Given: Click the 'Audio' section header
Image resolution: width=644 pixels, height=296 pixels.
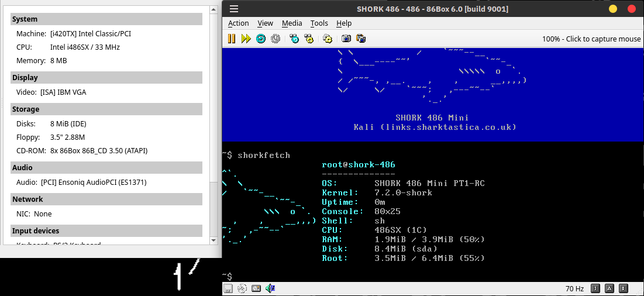Looking at the screenshot, I should [x=106, y=167].
